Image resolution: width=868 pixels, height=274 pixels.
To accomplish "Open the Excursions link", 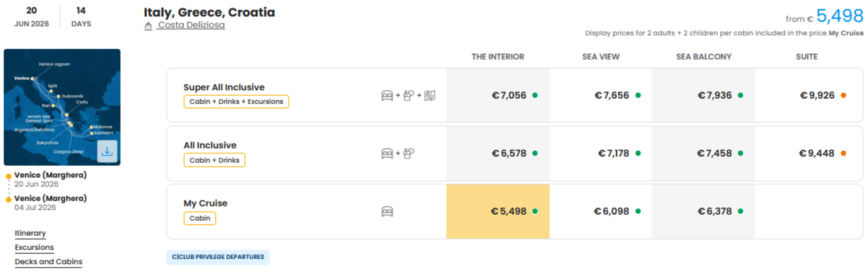I will tap(34, 248).
